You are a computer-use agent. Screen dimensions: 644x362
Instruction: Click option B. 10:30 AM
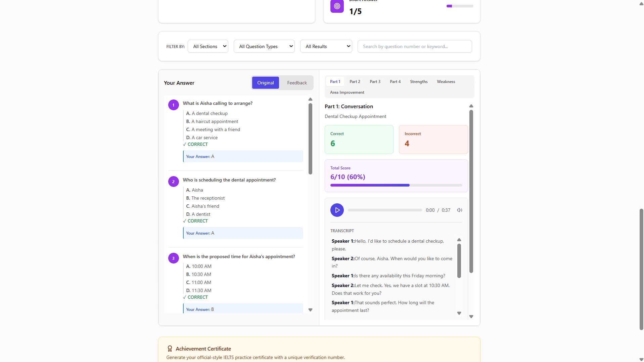198,275
